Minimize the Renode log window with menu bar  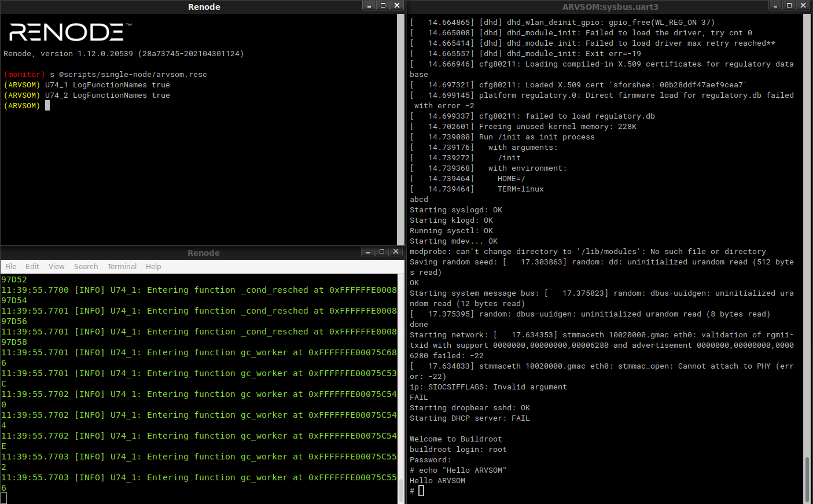click(x=367, y=252)
